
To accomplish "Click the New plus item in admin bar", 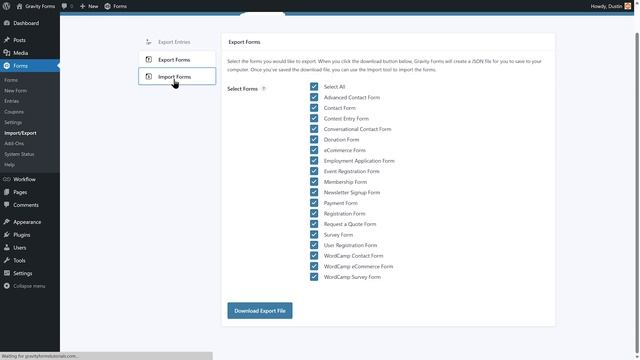I will coord(89,6).
